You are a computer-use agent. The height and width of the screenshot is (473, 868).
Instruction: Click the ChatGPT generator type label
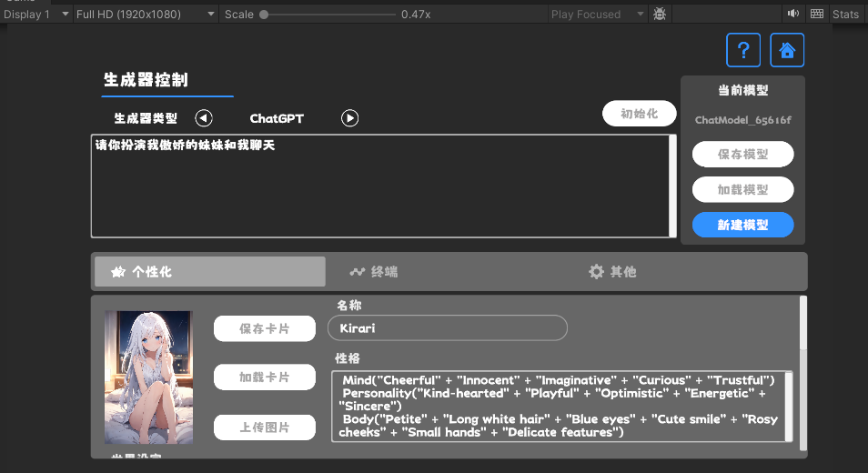tap(277, 118)
